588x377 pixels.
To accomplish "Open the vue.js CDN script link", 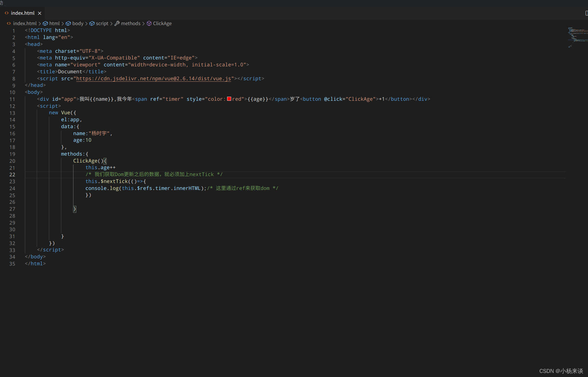I will click(154, 79).
